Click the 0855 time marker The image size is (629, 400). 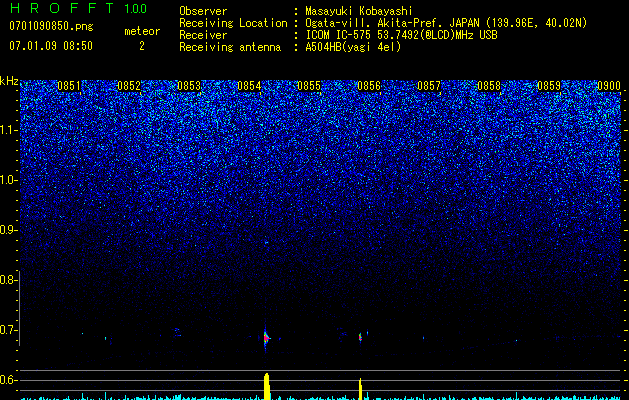click(309, 86)
